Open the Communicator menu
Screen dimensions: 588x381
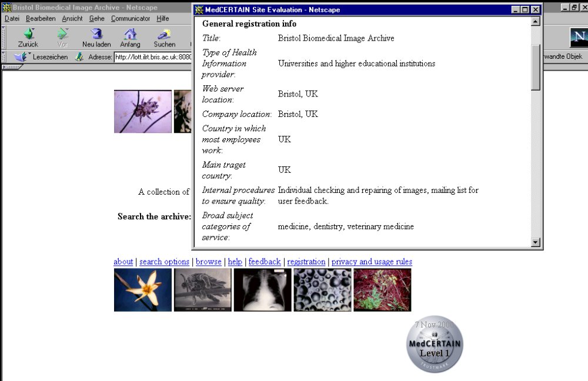click(131, 19)
